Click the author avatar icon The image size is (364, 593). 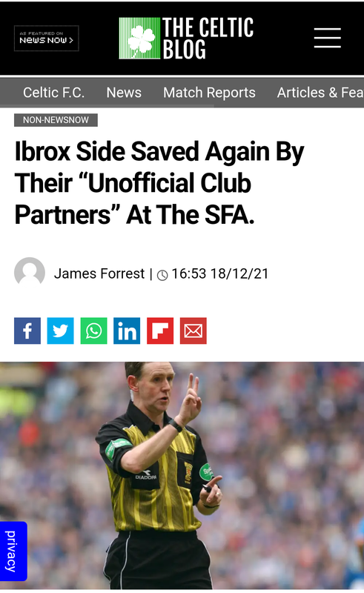[x=30, y=272]
